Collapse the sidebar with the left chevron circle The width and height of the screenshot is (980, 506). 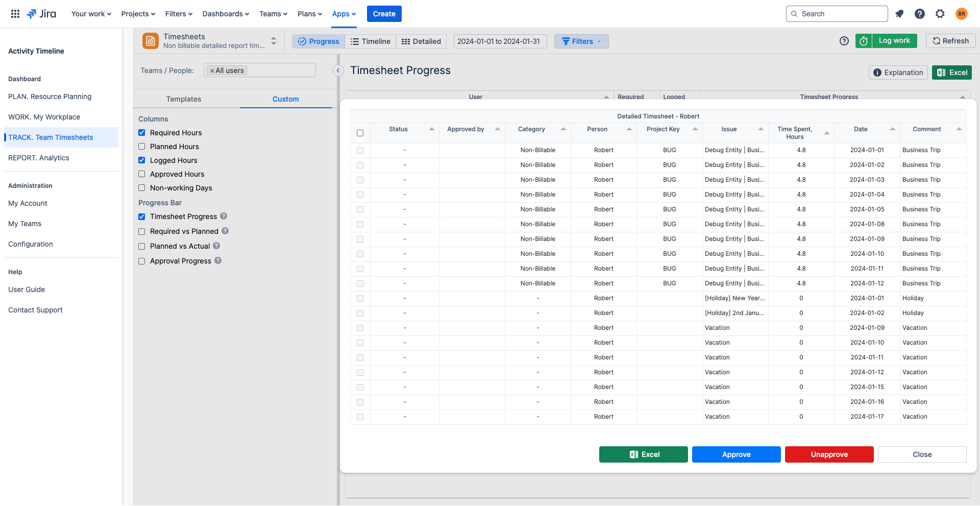[337, 70]
